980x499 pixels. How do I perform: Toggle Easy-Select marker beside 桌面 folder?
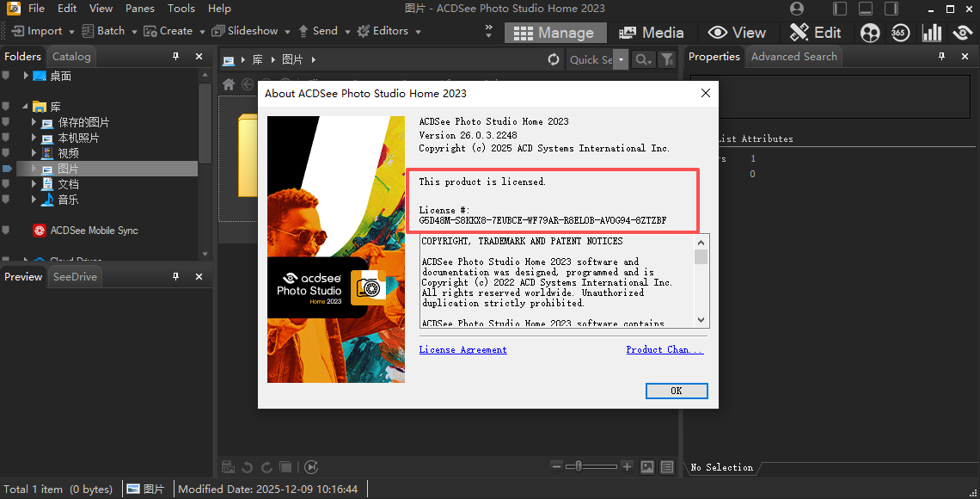[7, 76]
